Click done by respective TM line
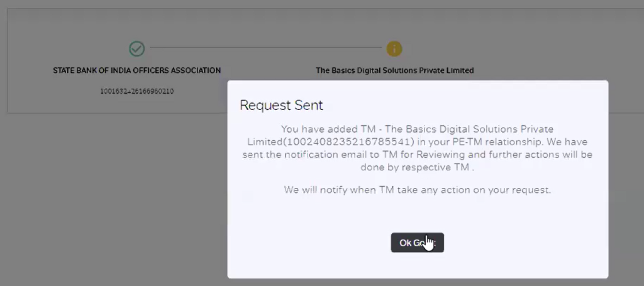The width and height of the screenshot is (644, 286). pos(418,168)
